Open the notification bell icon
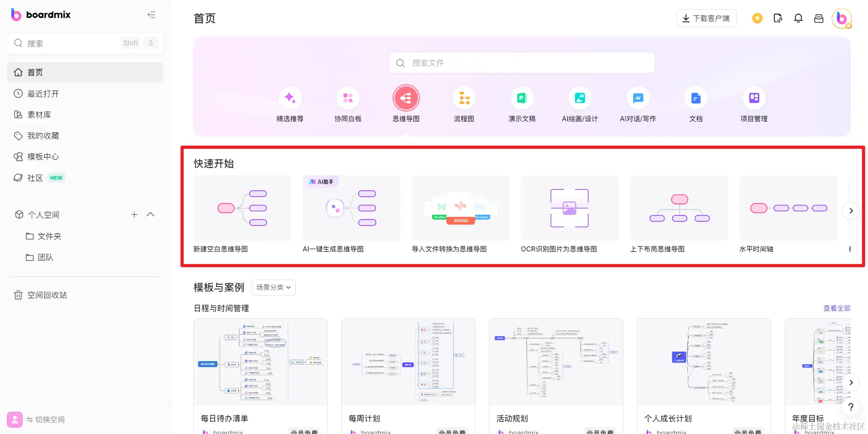 tap(798, 18)
